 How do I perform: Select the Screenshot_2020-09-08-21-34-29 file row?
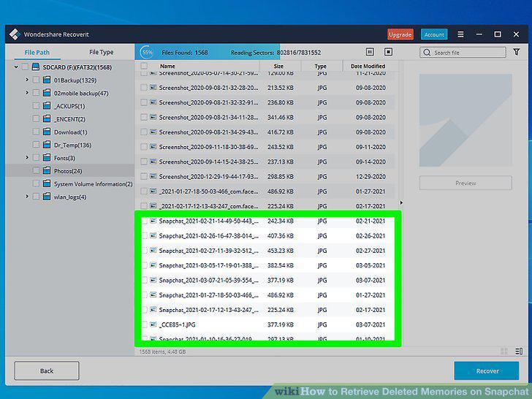click(x=265, y=132)
